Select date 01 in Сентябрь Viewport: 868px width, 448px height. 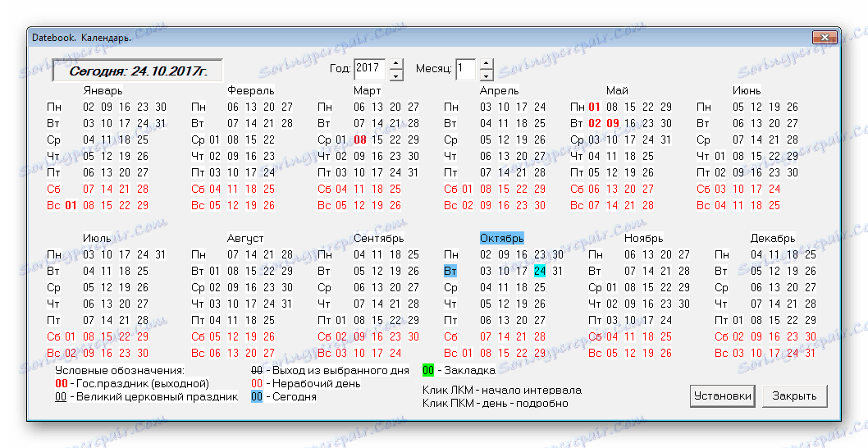(341, 321)
